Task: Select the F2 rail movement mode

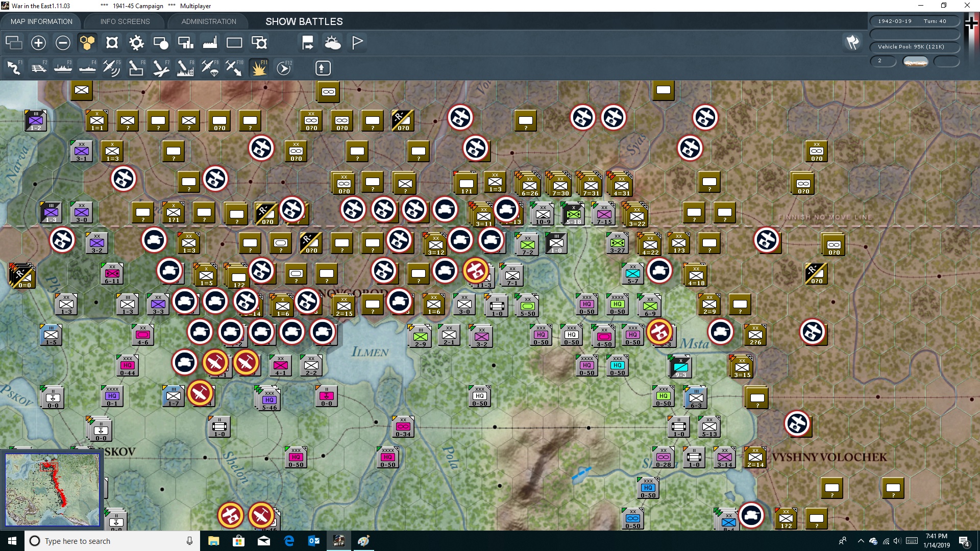Action: [38, 67]
